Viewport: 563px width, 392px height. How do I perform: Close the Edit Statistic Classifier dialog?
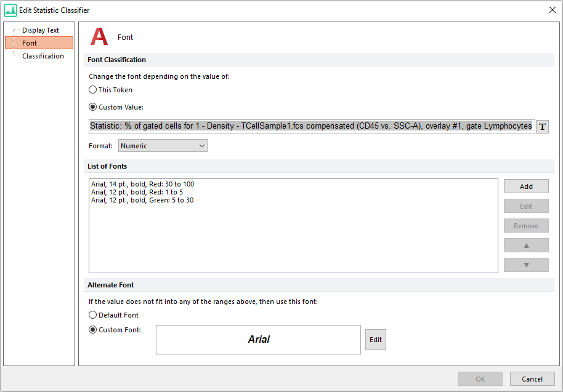pyautogui.click(x=553, y=10)
